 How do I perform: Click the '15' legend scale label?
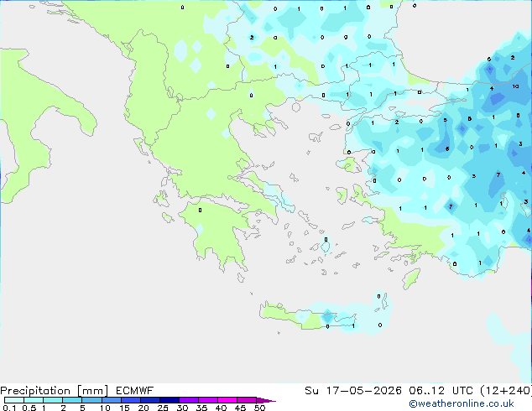(124, 408)
